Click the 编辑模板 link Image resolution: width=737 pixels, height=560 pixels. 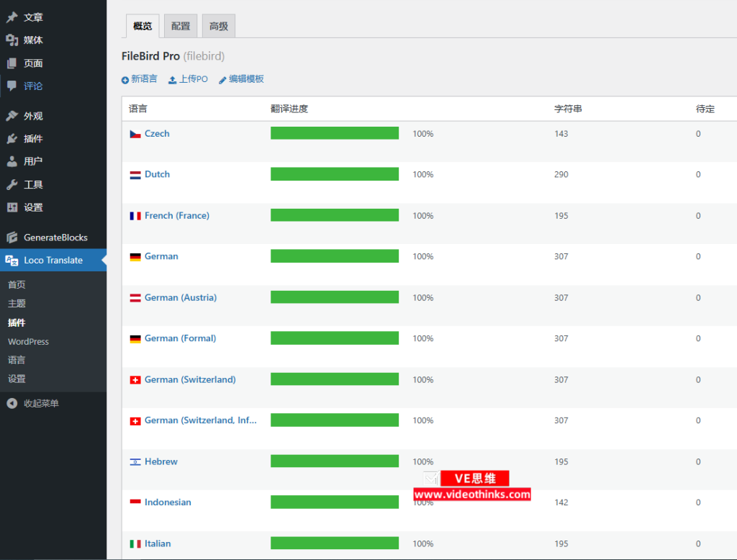246,79
